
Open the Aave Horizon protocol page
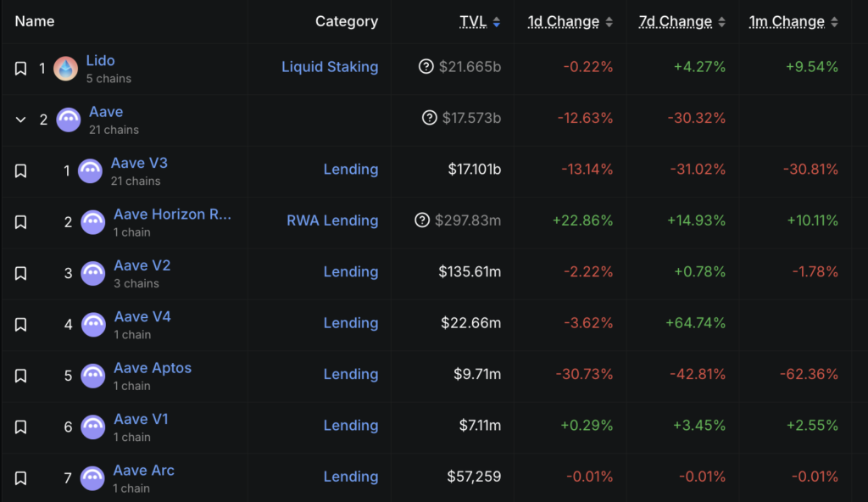(x=172, y=215)
